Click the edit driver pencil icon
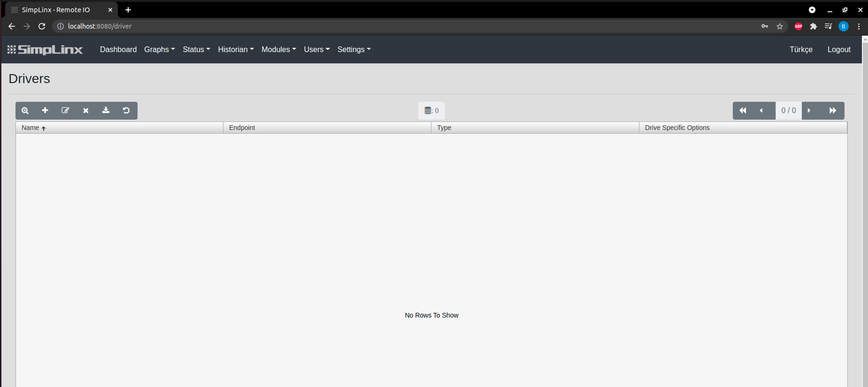The height and width of the screenshot is (387, 868). point(65,110)
